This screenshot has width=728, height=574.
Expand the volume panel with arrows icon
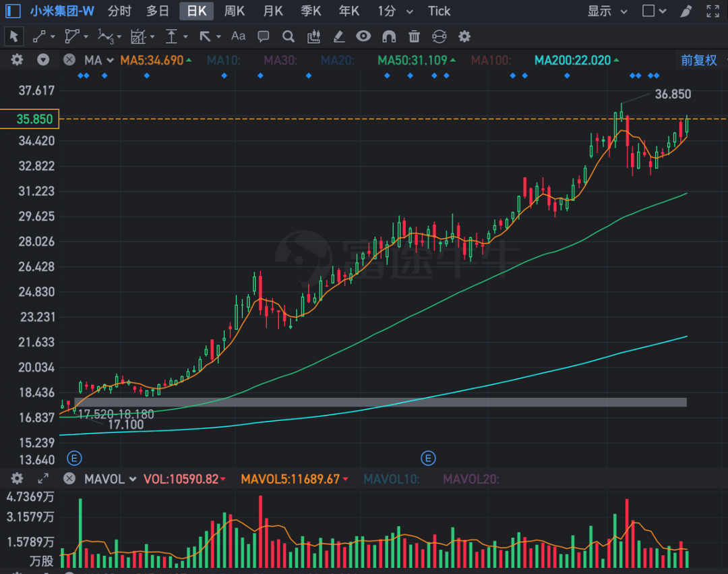pos(43,478)
